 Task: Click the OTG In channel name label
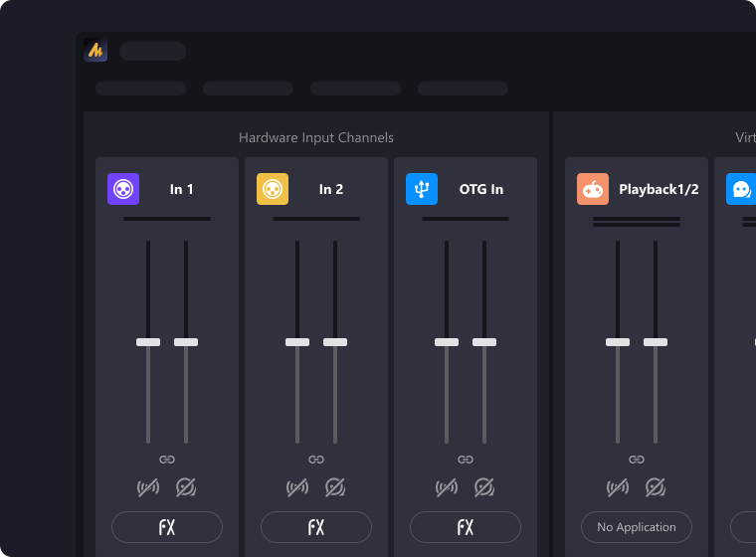481,189
